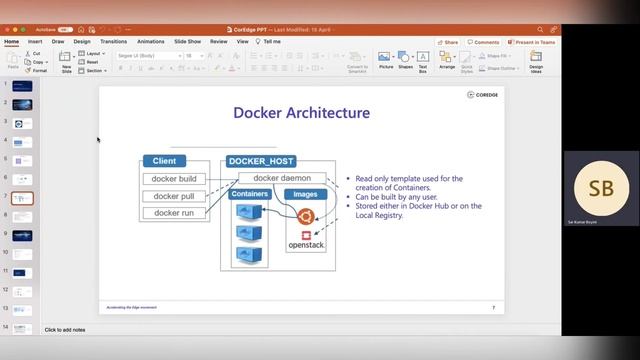The width and height of the screenshot is (640, 360).
Task: Select slide 6 thumbnail
Action: tap(22, 180)
